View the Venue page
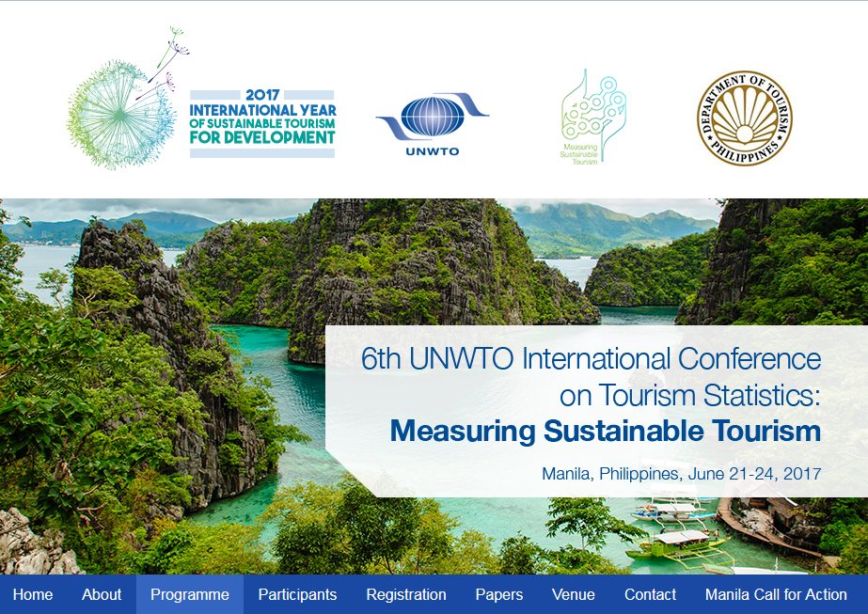 [x=574, y=594]
